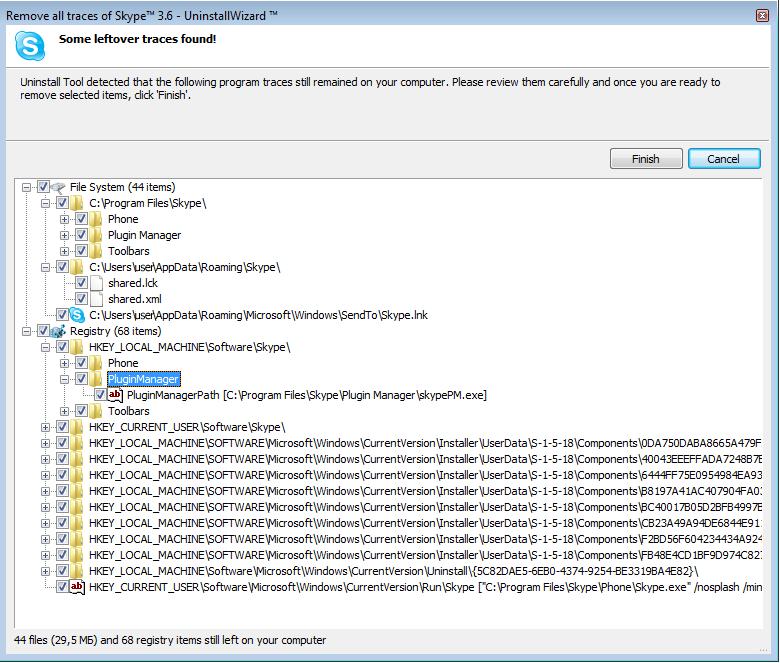
Task: Select the Toolbars key under Registry
Action: coord(129,411)
